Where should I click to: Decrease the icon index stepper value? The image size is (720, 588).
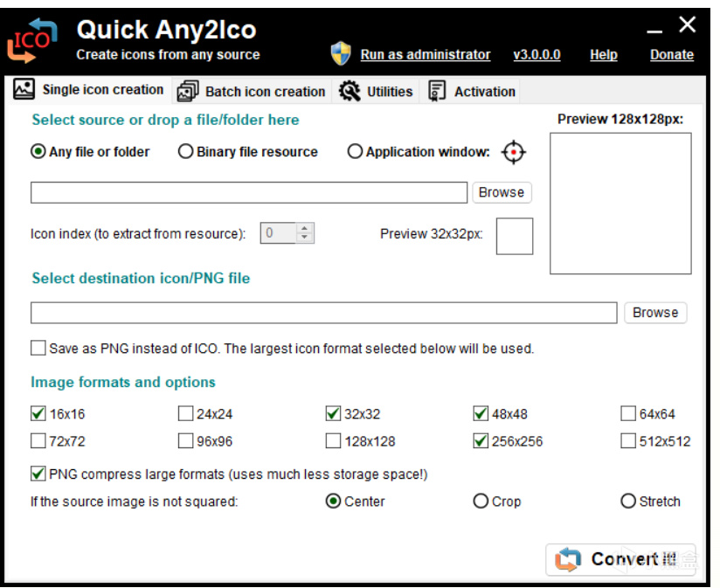point(304,238)
